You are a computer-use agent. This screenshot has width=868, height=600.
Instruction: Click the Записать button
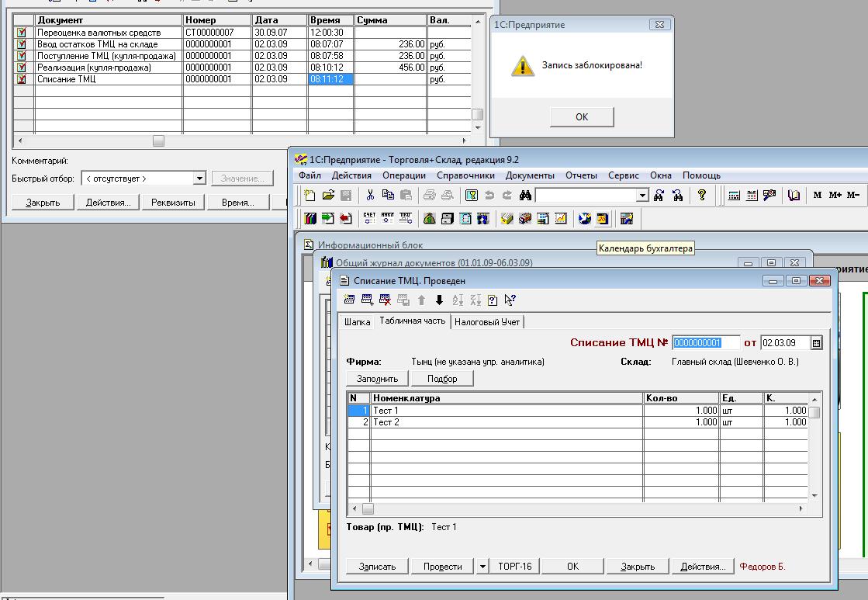pyautogui.click(x=377, y=566)
